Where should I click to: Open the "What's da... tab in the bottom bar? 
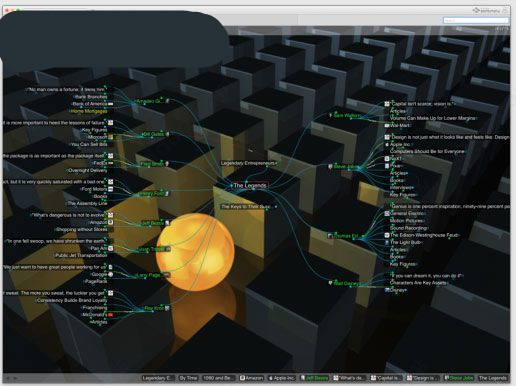coord(349,378)
